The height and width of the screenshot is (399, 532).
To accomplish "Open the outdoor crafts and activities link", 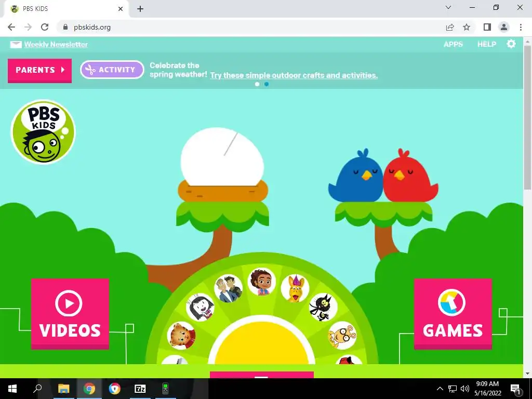I will 294,75.
